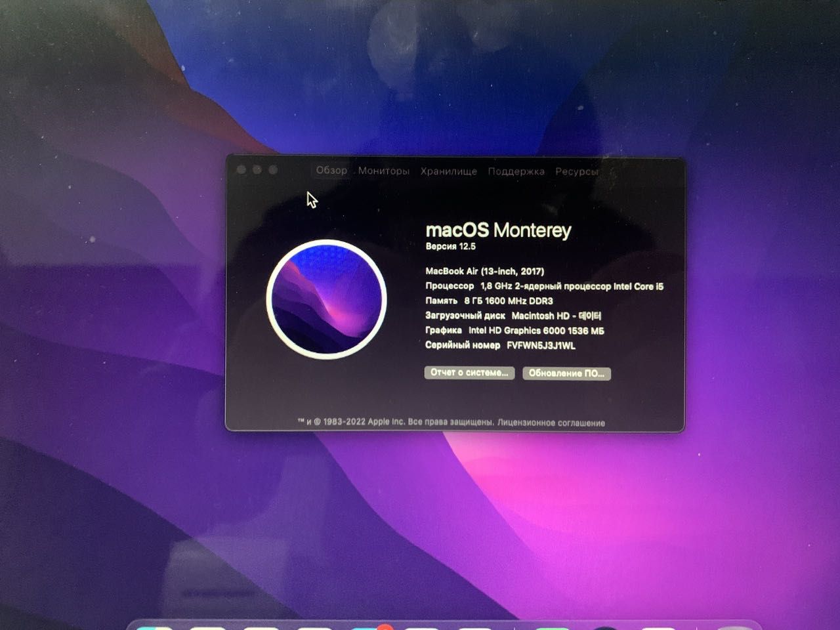Click the MacBook Air (13-inch, 2017) line
The image size is (840, 630).
(x=485, y=271)
